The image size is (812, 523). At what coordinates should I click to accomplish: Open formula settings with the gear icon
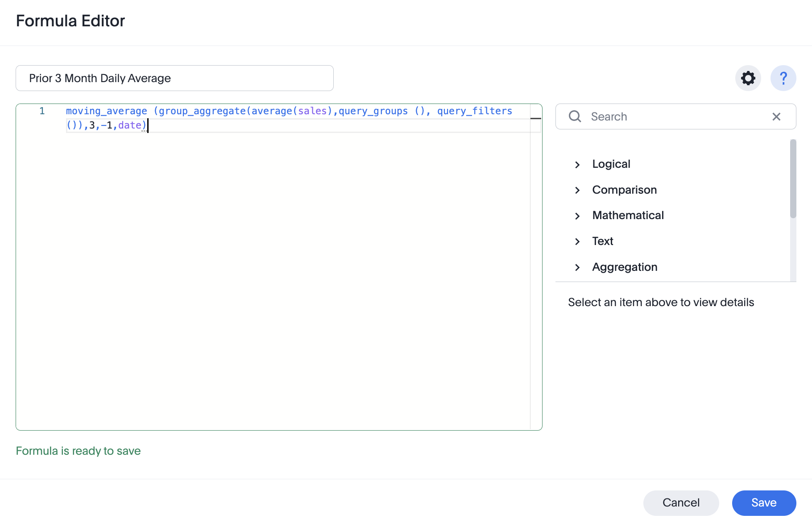(x=748, y=79)
